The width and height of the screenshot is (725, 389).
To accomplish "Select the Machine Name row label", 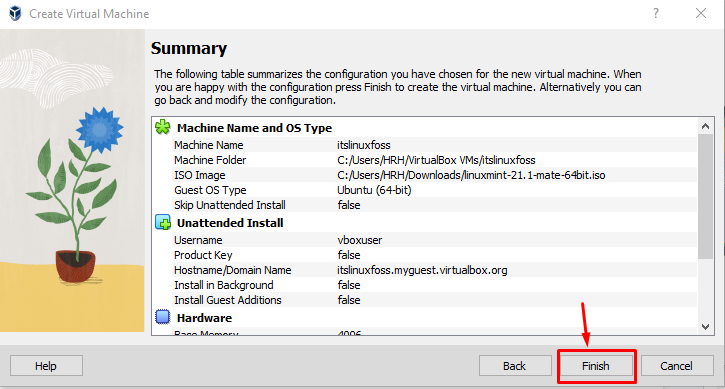I will [x=209, y=145].
